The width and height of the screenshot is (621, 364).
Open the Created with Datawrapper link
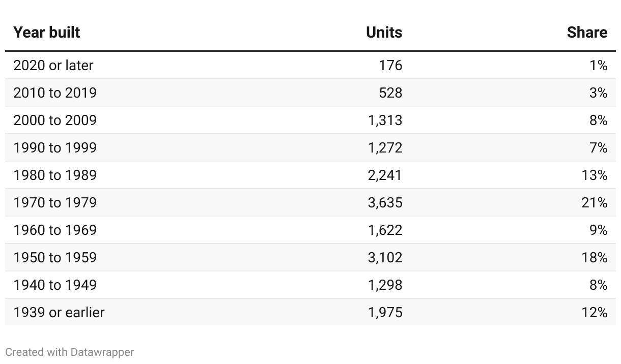(x=70, y=352)
